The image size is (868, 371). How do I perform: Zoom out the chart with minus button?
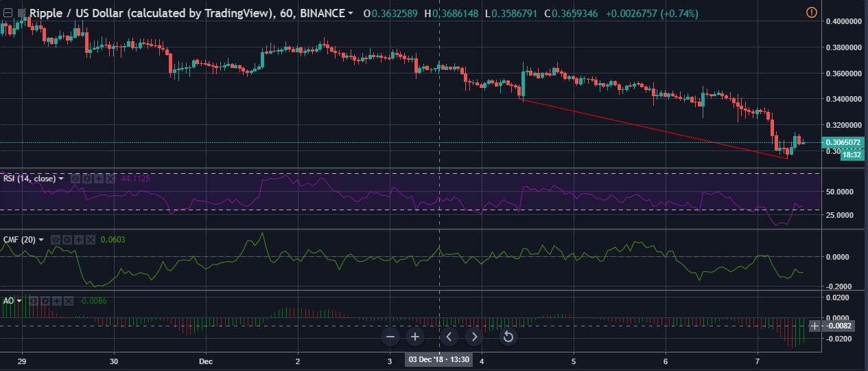390,337
